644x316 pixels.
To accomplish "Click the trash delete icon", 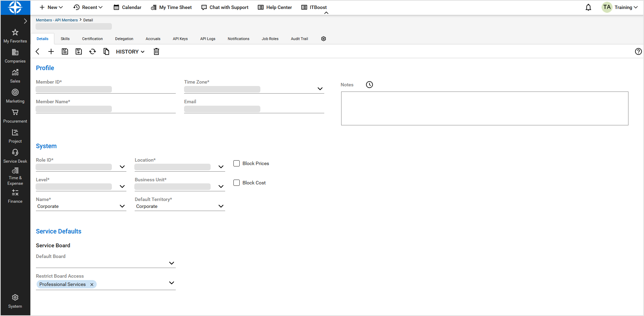I will coord(156,51).
